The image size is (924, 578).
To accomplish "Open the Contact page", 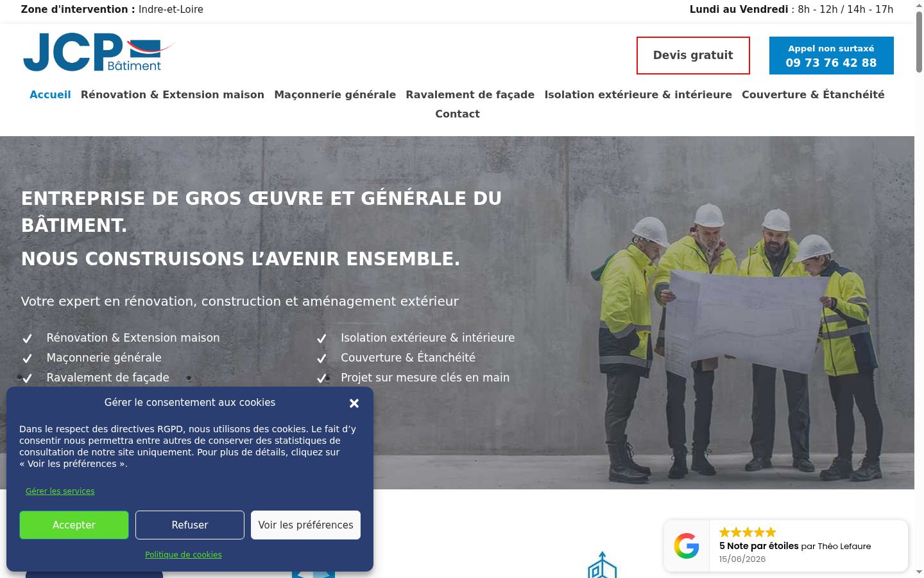I will (458, 114).
